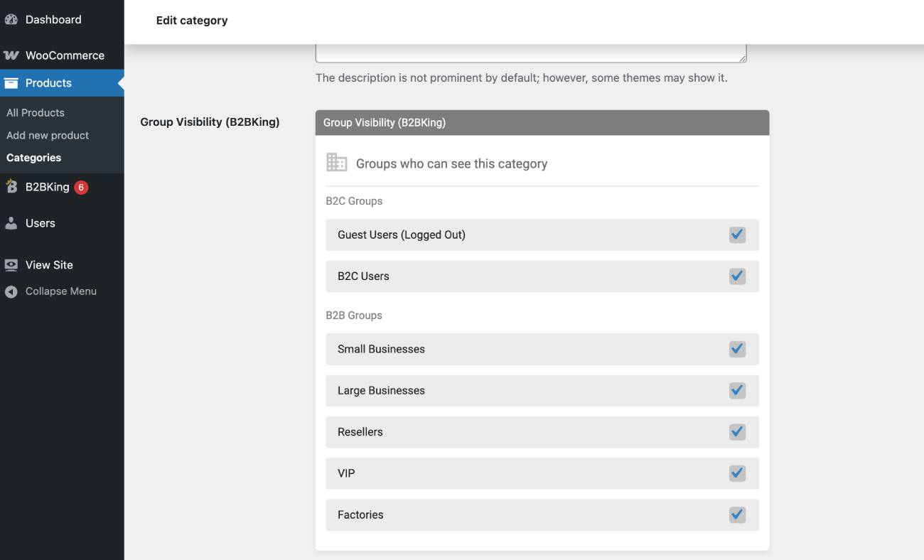The width and height of the screenshot is (924, 560).
Task: Click the Edit category page title
Action: pos(192,21)
